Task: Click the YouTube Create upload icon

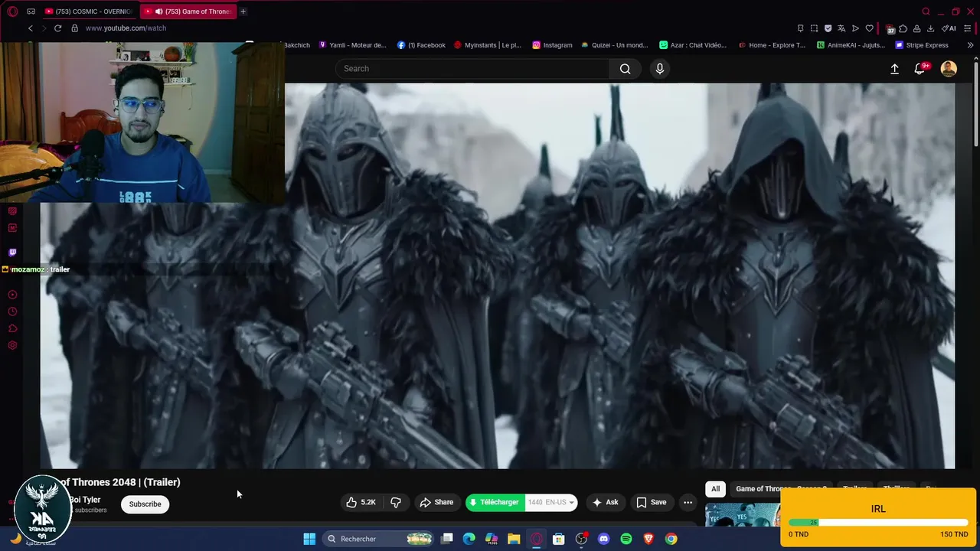Action: (894, 69)
